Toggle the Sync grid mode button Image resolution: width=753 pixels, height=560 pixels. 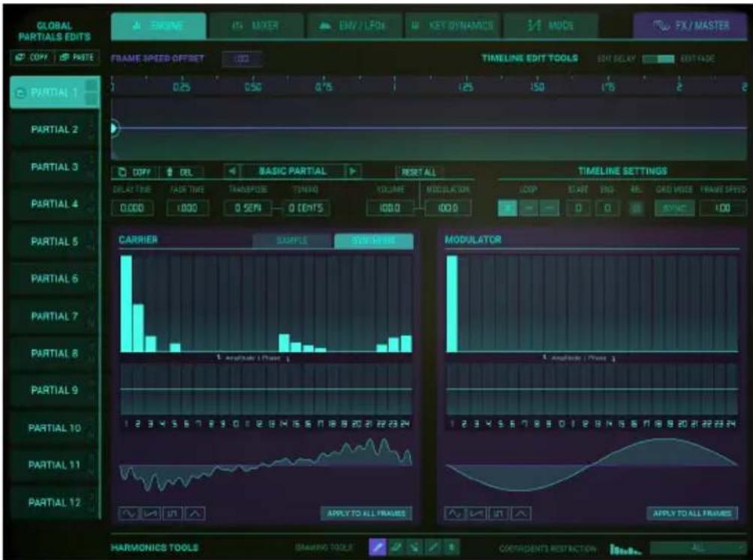[674, 209]
